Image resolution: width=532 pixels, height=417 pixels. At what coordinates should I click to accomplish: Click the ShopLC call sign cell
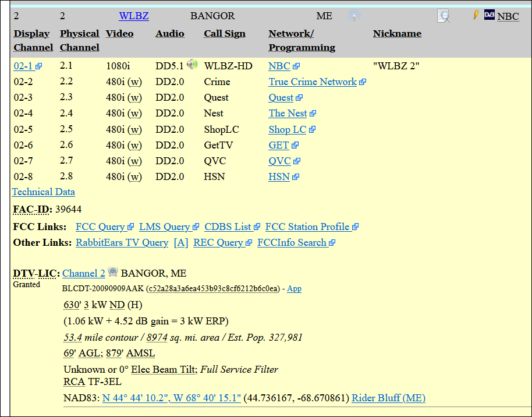(x=221, y=130)
